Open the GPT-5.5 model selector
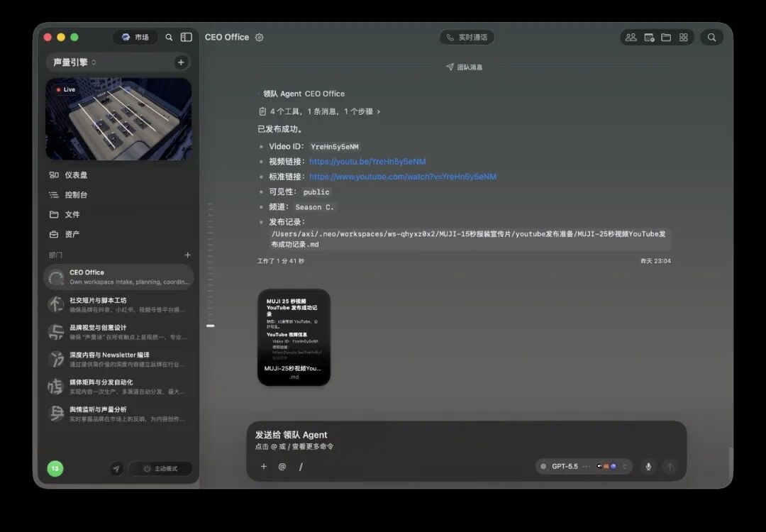 tap(584, 467)
